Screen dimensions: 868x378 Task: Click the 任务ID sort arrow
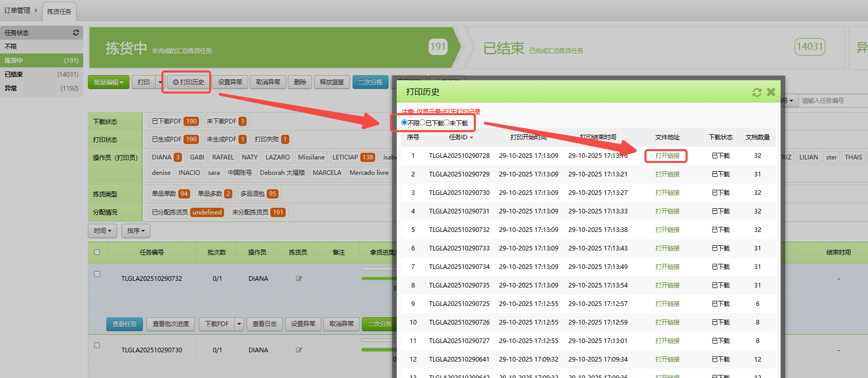click(471, 138)
